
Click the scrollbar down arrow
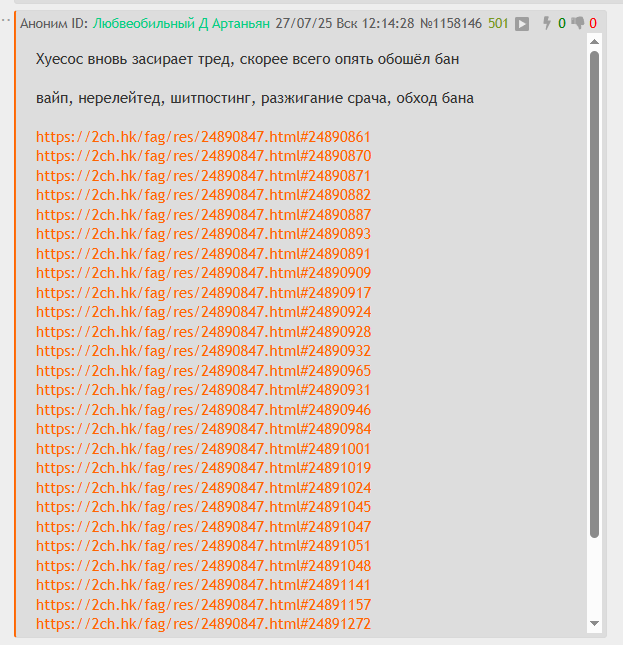594,624
